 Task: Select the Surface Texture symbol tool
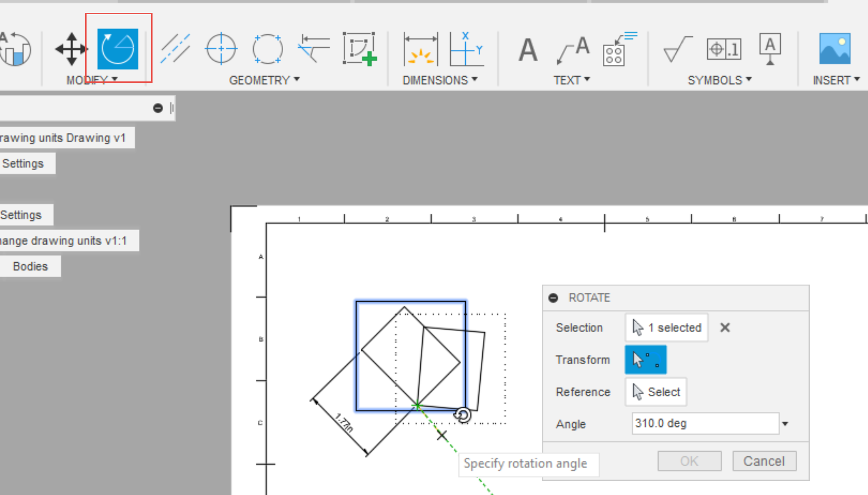tap(677, 49)
